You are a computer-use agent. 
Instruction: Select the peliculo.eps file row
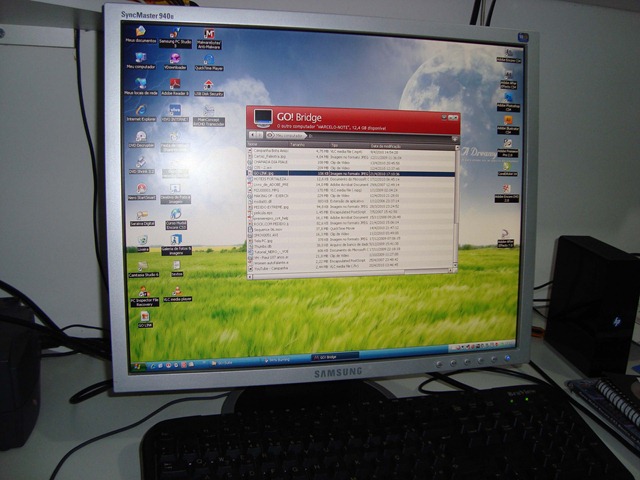[x=351, y=213]
